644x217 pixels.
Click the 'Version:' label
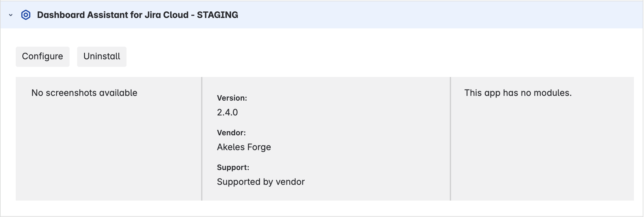click(x=232, y=98)
